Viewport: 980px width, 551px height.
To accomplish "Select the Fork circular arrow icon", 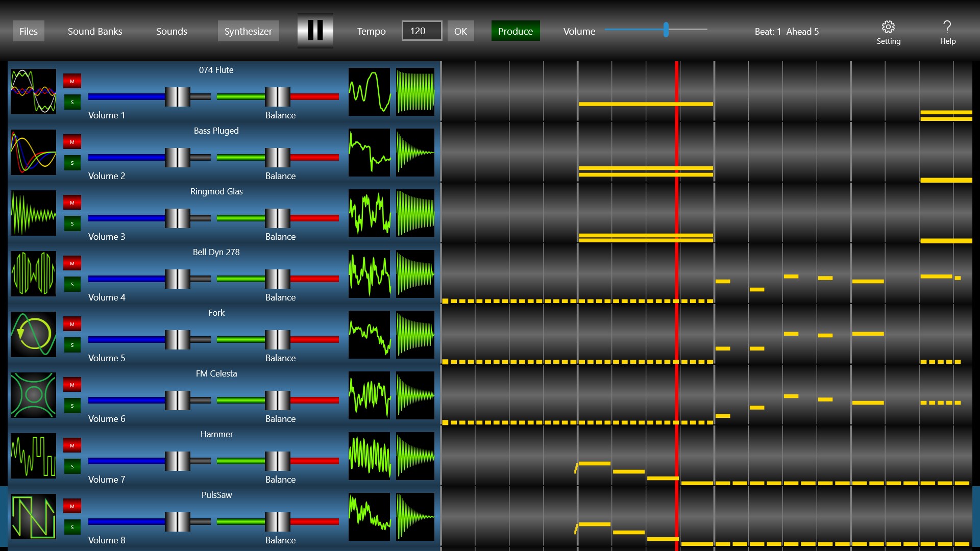I will [x=33, y=334].
